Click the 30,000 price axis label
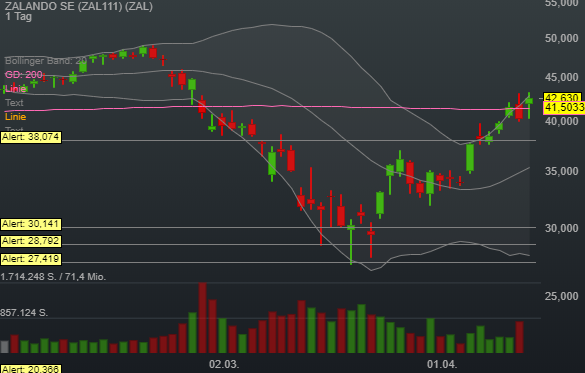This screenshot has height=373, width=585. 561,228
